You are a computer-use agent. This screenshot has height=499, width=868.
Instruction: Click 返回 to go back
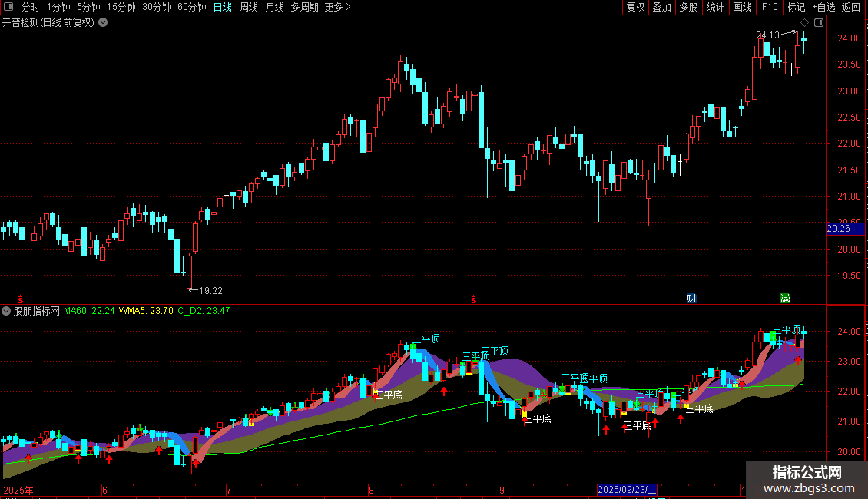[851, 7]
